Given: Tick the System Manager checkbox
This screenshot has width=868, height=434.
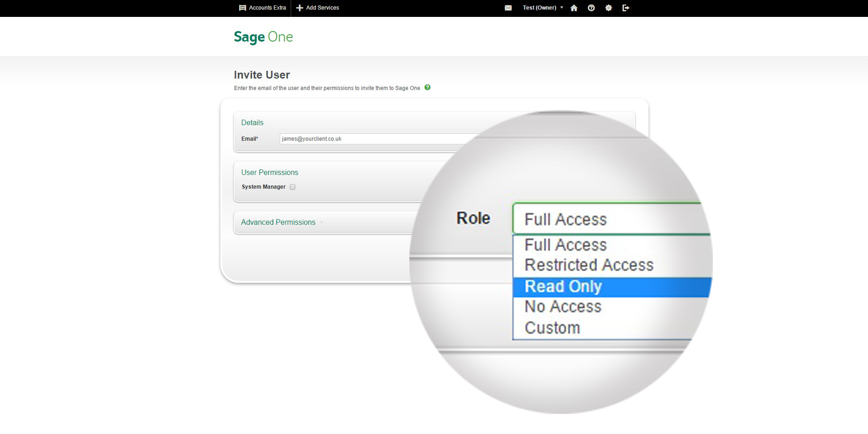Looking at the screenshot, I should tap(293, 187).
